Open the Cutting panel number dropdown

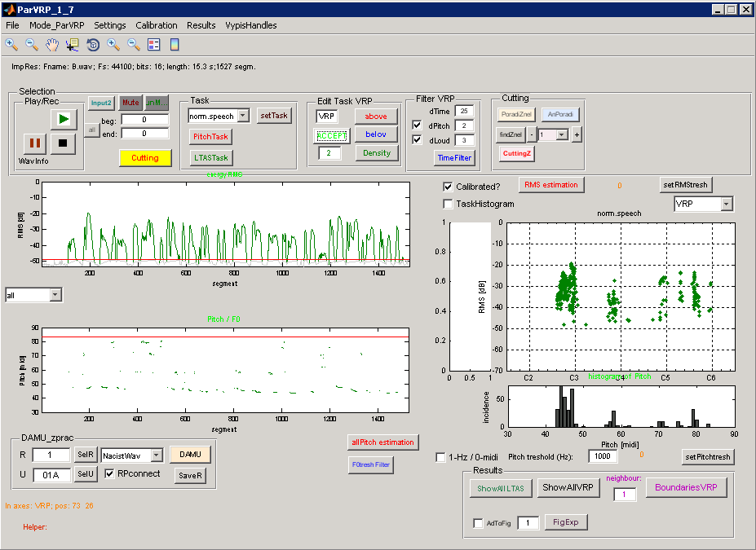click(562, 134)
